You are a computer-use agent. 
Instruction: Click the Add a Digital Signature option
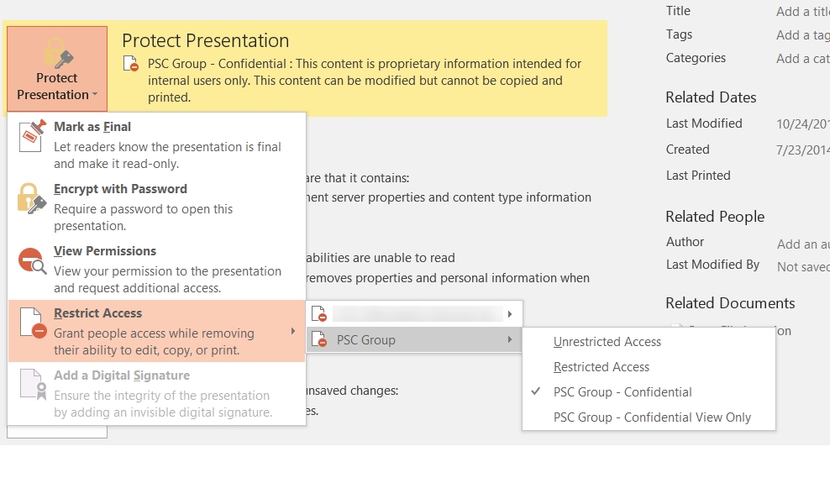coord(157,393)
